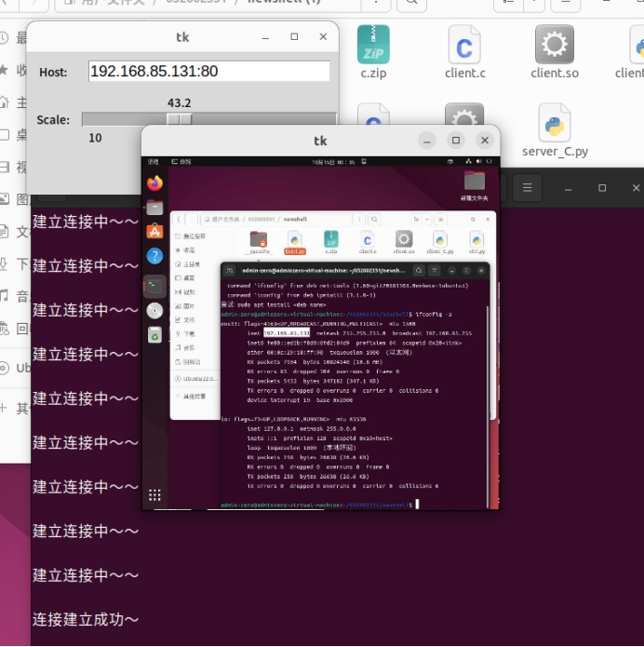Image resolution: width=644 pixels, height=647 pixels.
Task: Select server_C.py Python file
Action: 555,133
